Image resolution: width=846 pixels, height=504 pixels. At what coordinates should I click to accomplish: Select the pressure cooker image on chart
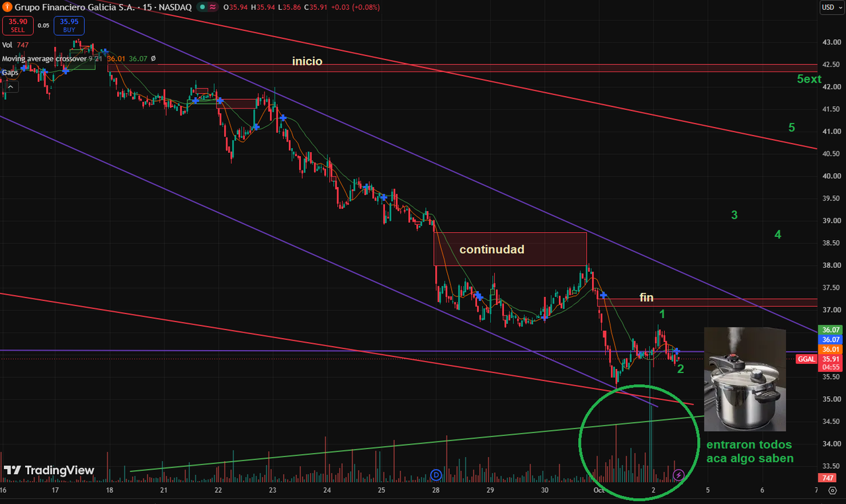745,379
